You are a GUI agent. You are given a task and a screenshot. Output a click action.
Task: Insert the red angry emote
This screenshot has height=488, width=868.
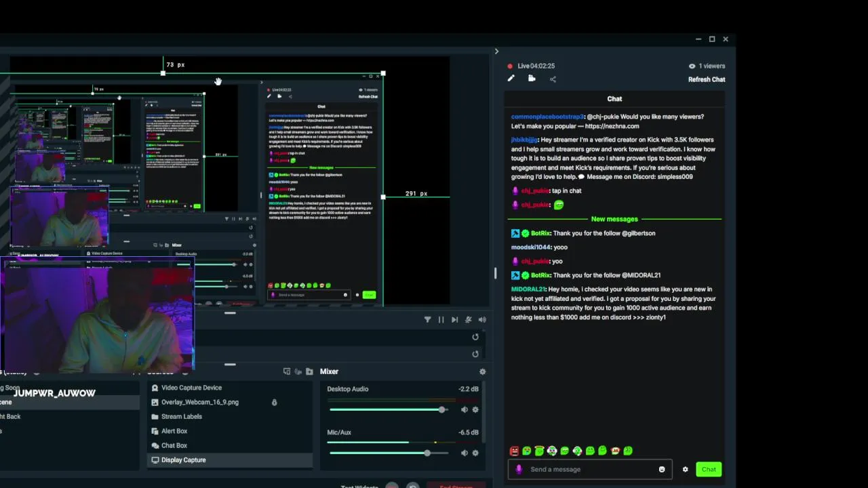tap(514, 451)
